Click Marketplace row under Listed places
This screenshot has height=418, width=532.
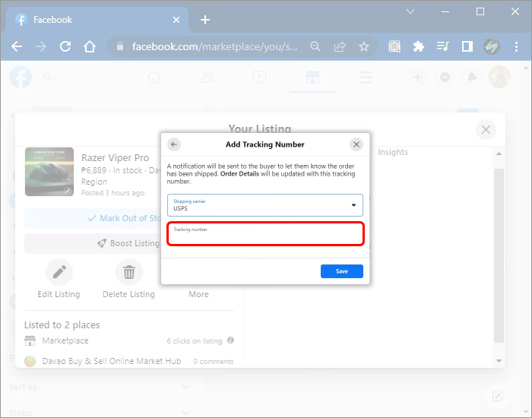pyautogui.click(x=129, y=340)
